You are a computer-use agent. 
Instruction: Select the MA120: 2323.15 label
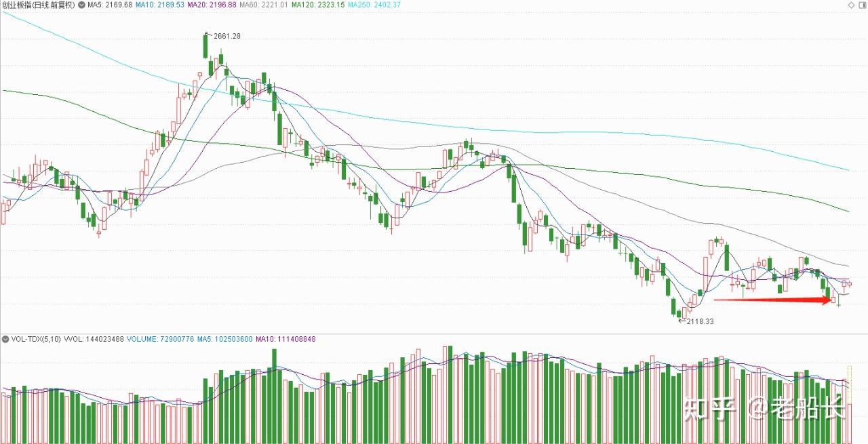click(319, 5)
